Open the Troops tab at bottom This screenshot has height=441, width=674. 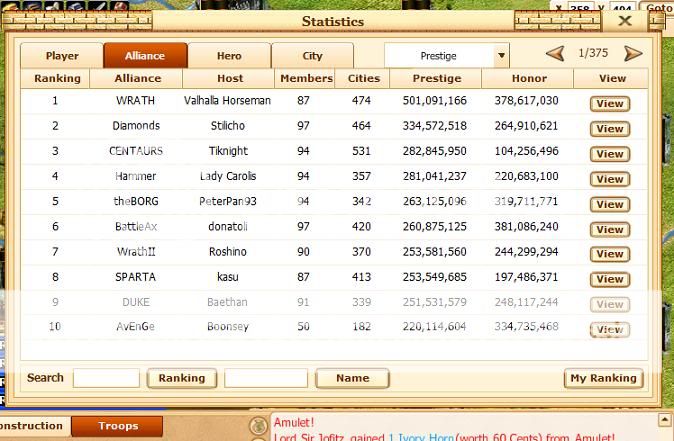118,426
